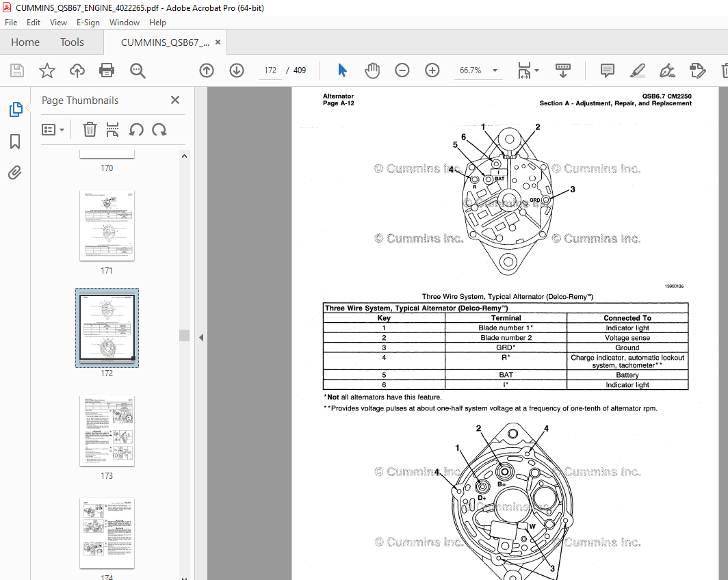Select page 172 thumbnail
The image size is (728, 580).
[x=107, y=328]
